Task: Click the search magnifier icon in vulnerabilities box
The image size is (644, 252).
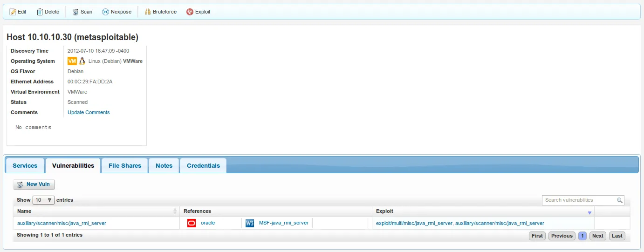Action: 619,200
